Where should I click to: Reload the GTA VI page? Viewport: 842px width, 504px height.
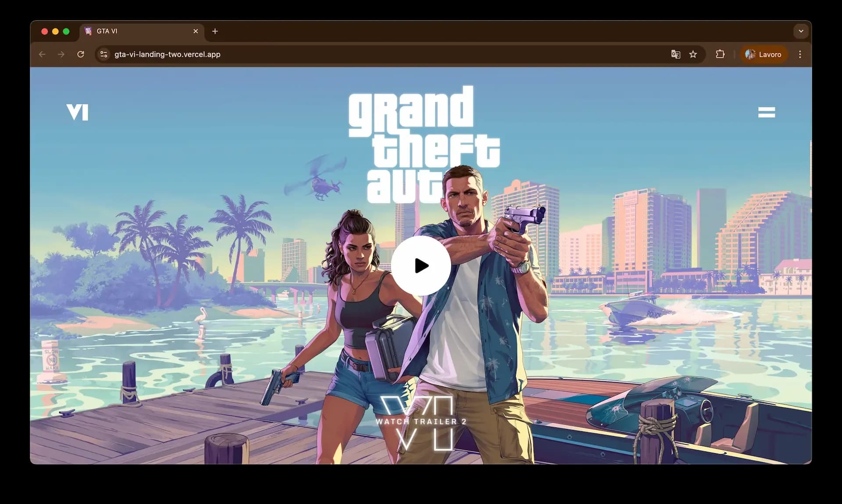point(81,54)
